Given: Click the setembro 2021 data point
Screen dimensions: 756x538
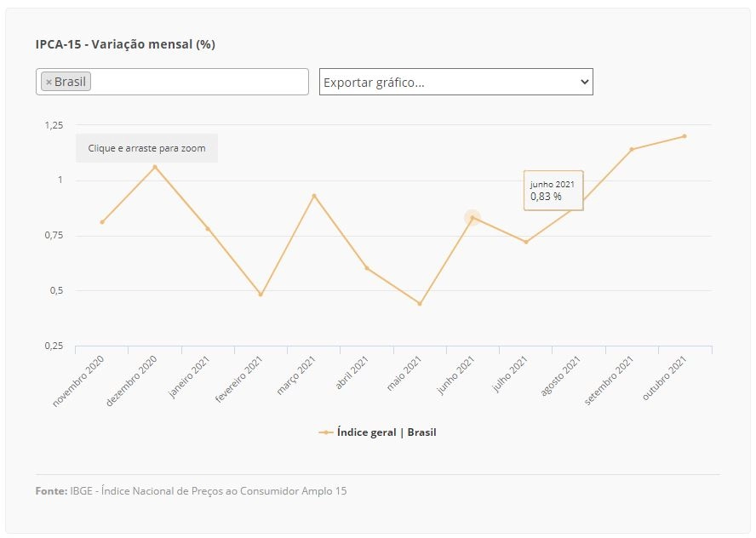Looking at the screenshot, I should pos(632,150).
